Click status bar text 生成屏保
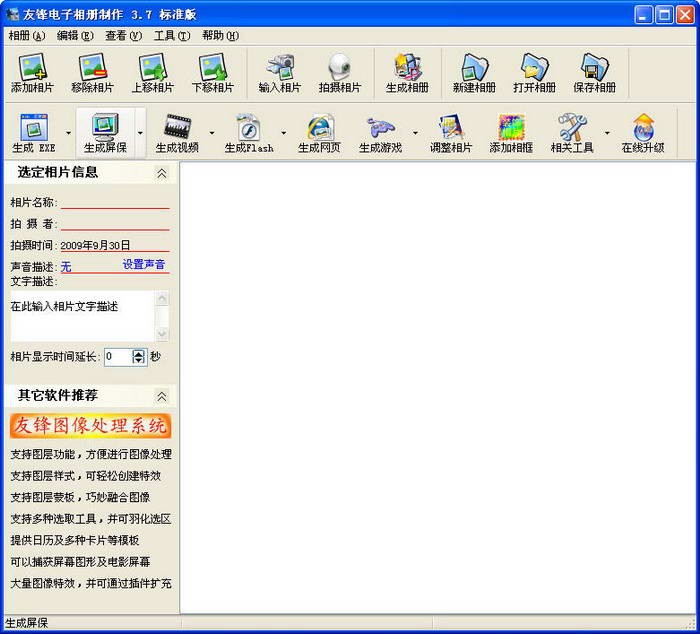Image resolution: width=700 pixels, height=634 pixels. click(x=26, y=623)
